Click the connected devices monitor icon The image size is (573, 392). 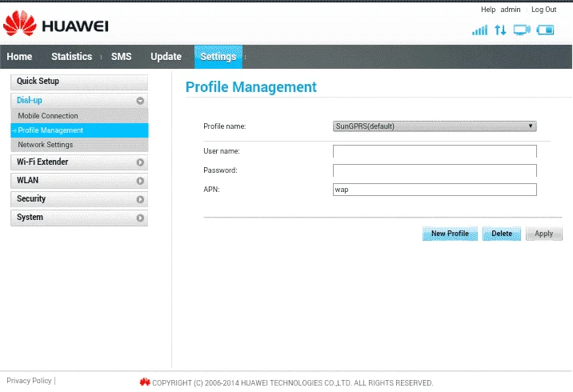click(522, 30)
